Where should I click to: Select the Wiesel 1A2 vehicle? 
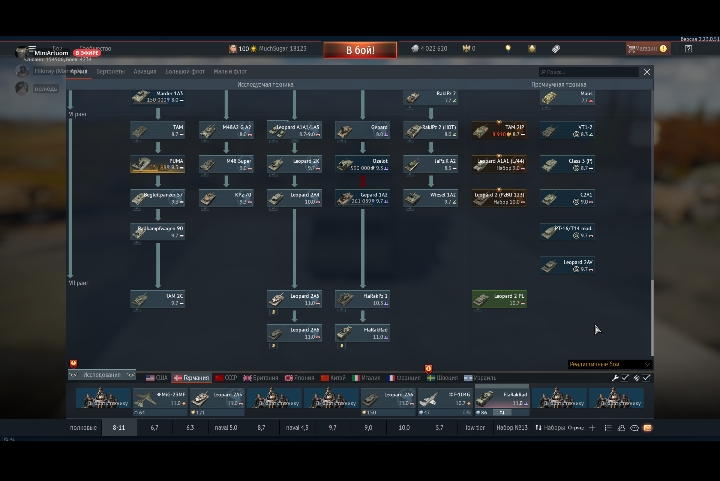click(431, 198)
